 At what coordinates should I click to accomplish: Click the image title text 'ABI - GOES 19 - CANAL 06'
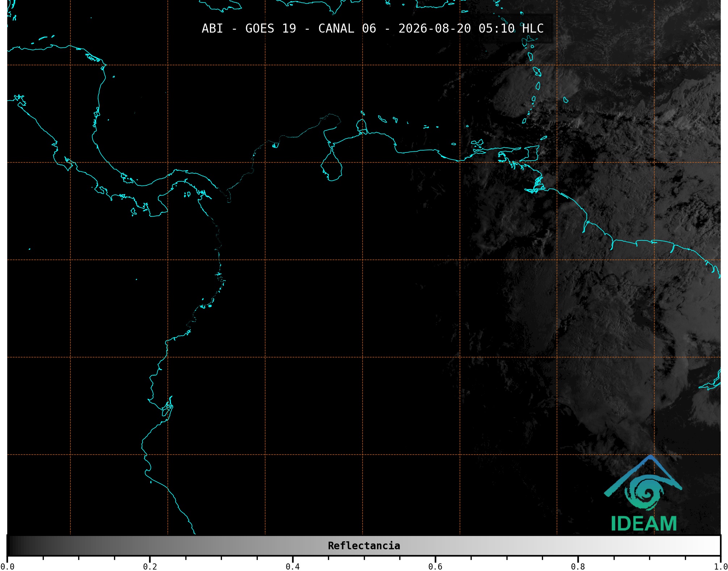[289, 29]
